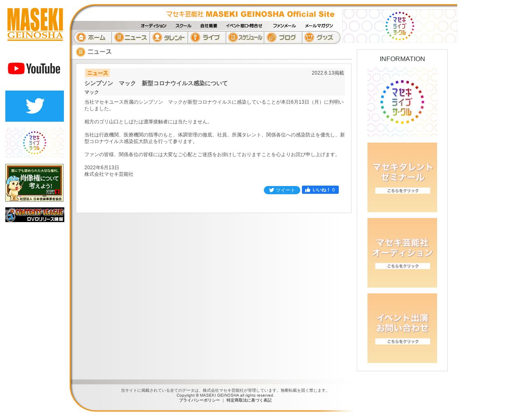Open the ブログ navigation tab
This screenshot has height=420, width=526.
pyautogui.click(x=283, y=38)
